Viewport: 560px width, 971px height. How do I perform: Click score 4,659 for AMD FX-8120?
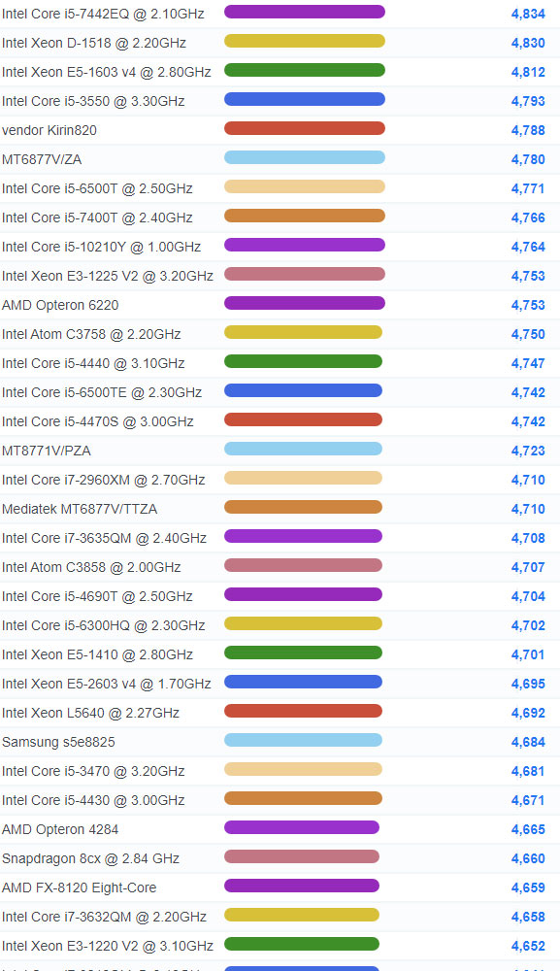(528, 887)
